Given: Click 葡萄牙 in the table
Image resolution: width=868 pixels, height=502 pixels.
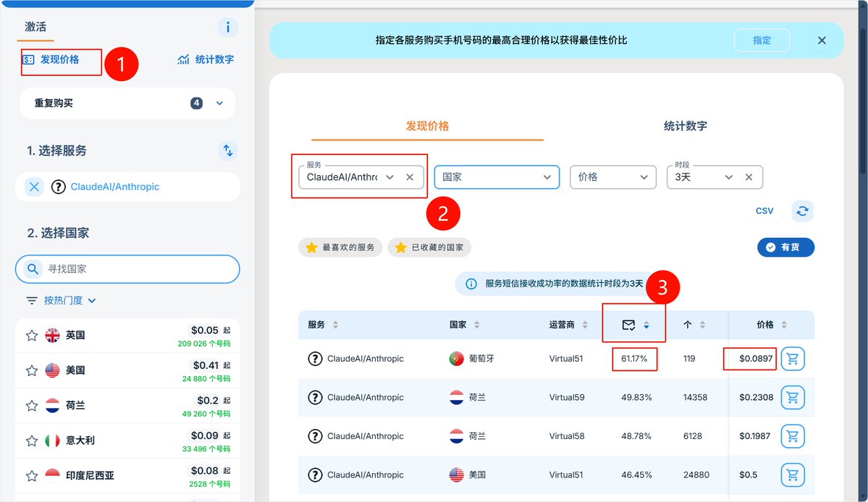Looking at the screenshot, I should 481,359.
